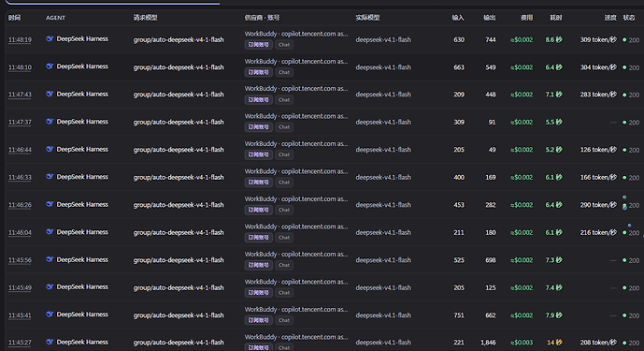Image resolution: width=644 pixels, height=351 pixels.
Task: Select the "166 token/秒" speed value
Action: click(598, 177)
